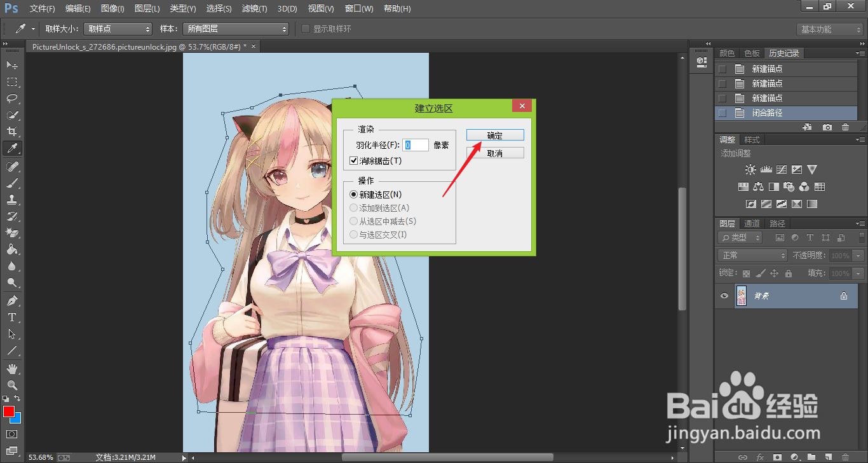This screenshot has width=868, height=463.
Task: Select the 新建选区 radio button
Action: (x=354, y=195)
